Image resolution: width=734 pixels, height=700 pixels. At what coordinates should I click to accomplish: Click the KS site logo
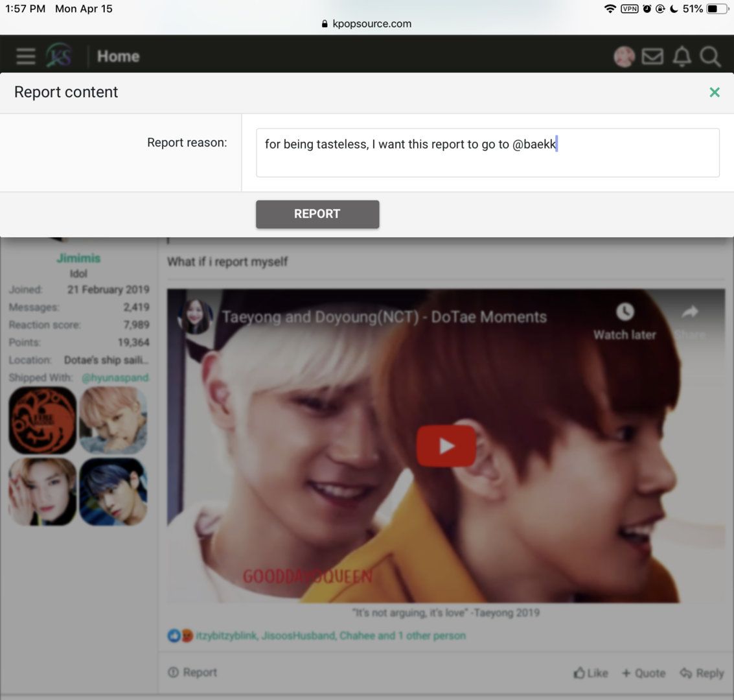tap(59, 55)
